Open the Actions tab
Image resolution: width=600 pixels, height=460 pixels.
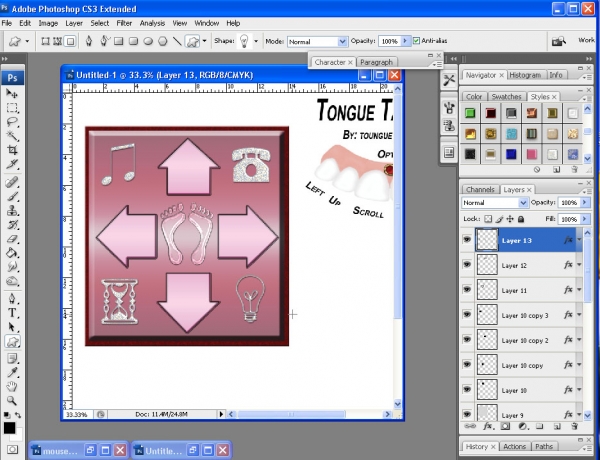(514, 446)
